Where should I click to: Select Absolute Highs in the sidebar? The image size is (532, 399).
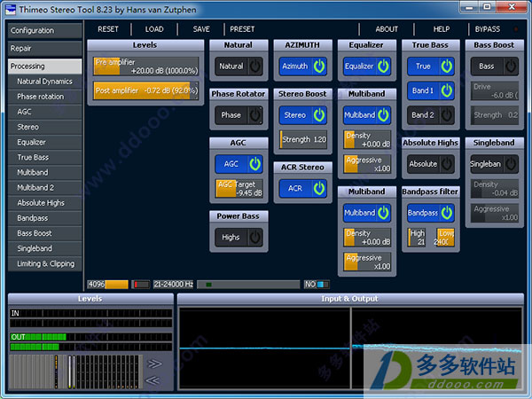click(x=45, y=203)
